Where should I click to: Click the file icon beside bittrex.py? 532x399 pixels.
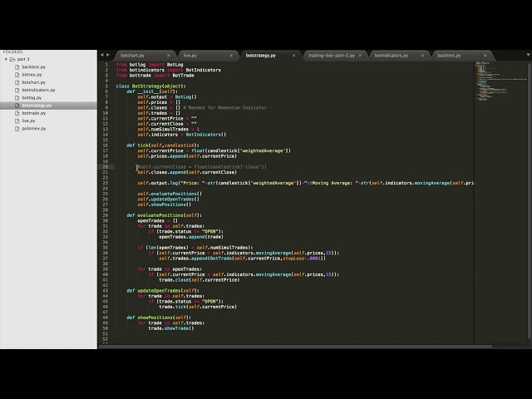[x=17, y=75]
